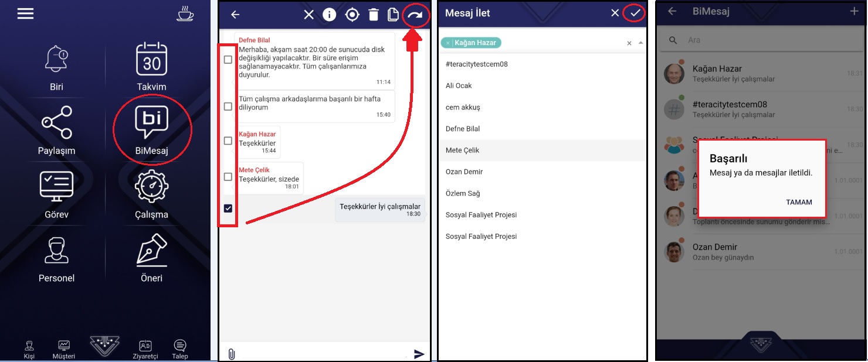Open the Kağan Hazar conversation
The image size is (868, 362).
[761, 74]
